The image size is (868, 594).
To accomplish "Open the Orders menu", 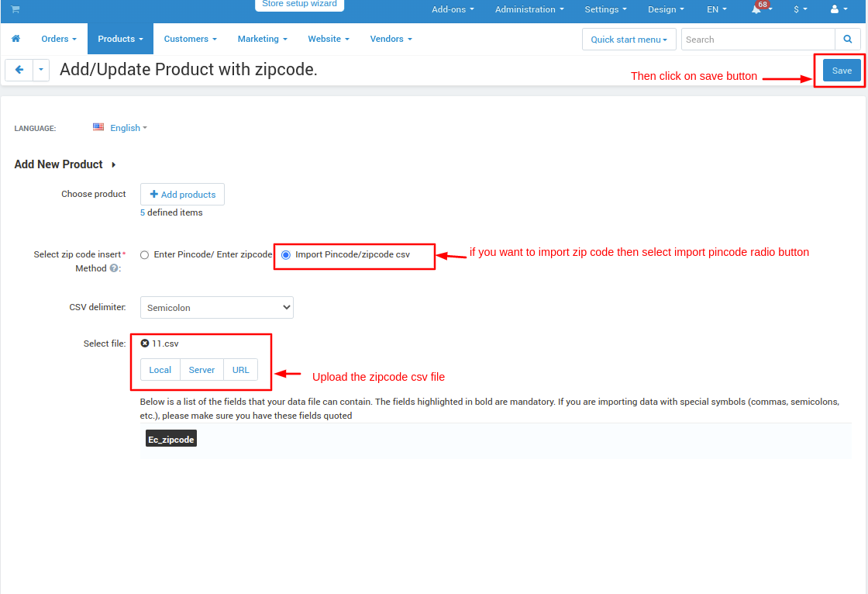I will click(x=59, y=39).
